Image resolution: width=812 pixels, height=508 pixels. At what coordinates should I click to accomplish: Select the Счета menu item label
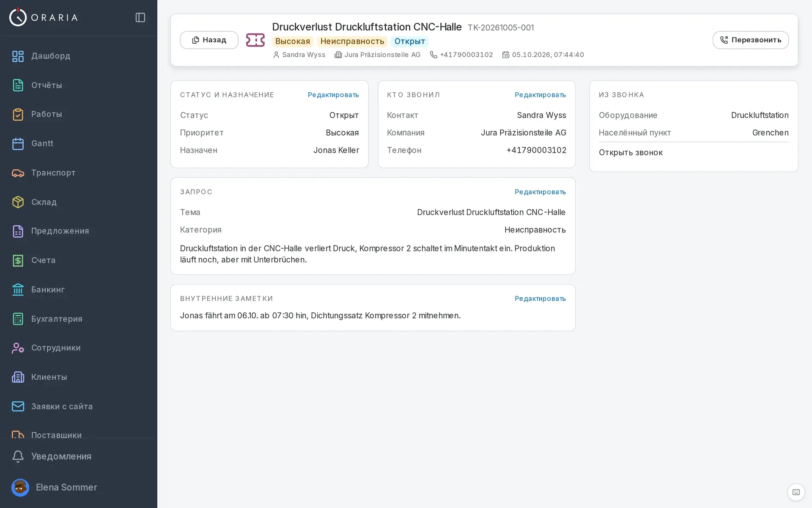coord(43,260)
